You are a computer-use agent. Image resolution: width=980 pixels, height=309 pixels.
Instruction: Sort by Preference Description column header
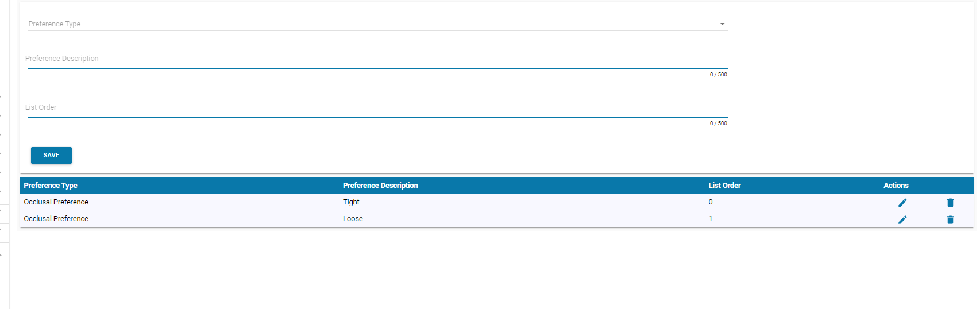380,186
